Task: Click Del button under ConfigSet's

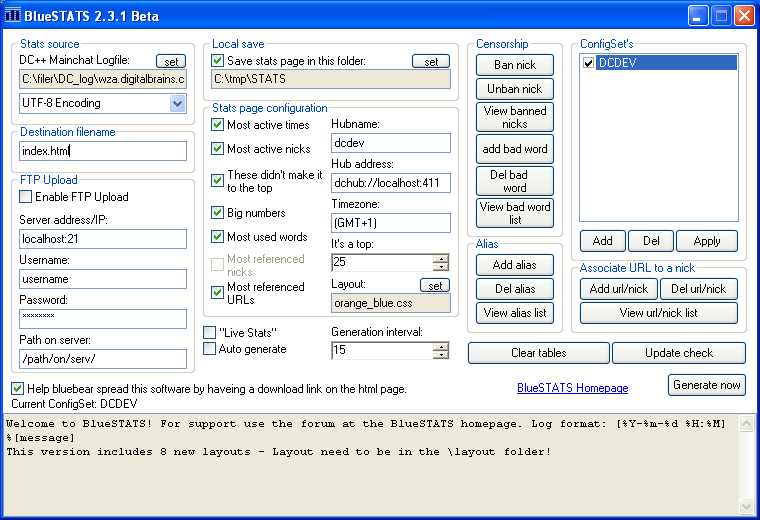Action: click(x=651, y=241)
